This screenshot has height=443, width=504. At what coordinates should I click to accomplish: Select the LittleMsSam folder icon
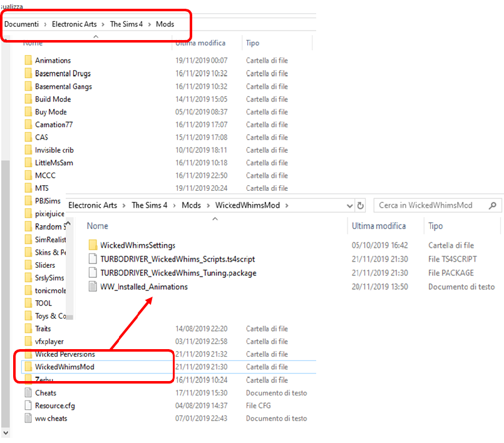pyautogui.click(x=28, y=163)
